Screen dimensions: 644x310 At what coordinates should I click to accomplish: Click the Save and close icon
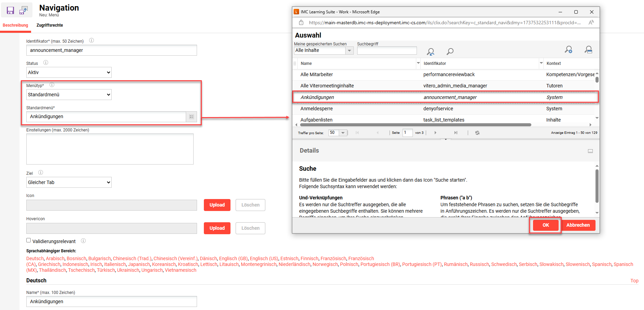pyautogui.click(x=24, y=11)
